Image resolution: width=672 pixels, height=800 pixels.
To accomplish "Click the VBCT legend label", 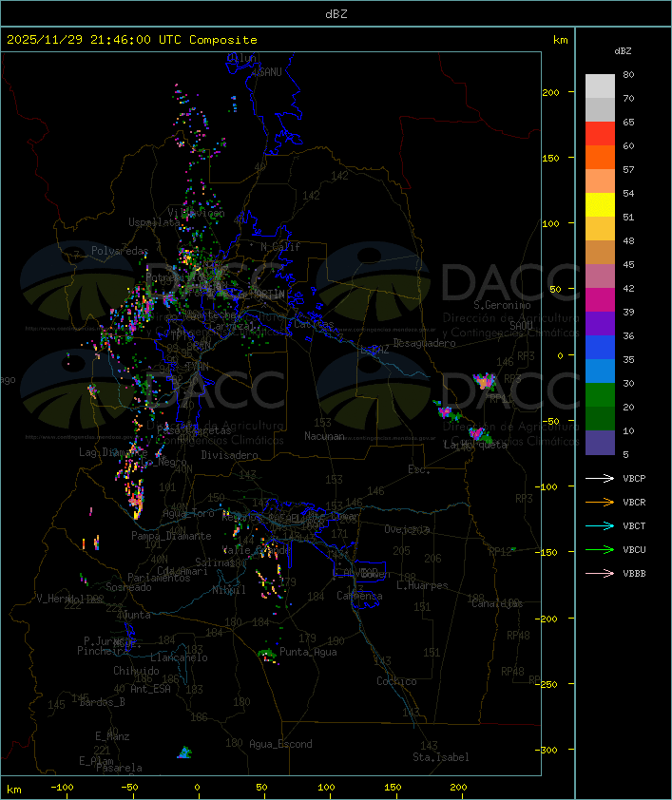I will pyautogui.click(x=634, y=525).
